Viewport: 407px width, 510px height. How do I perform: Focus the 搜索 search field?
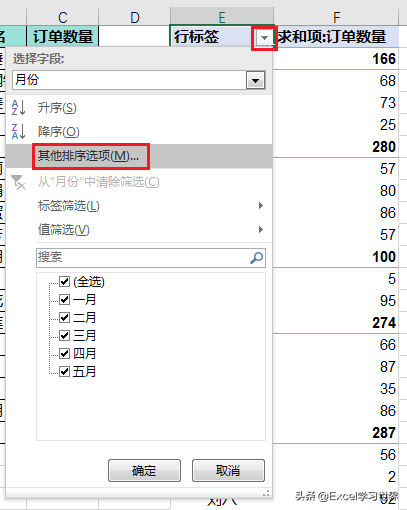[x=151, y=258]
